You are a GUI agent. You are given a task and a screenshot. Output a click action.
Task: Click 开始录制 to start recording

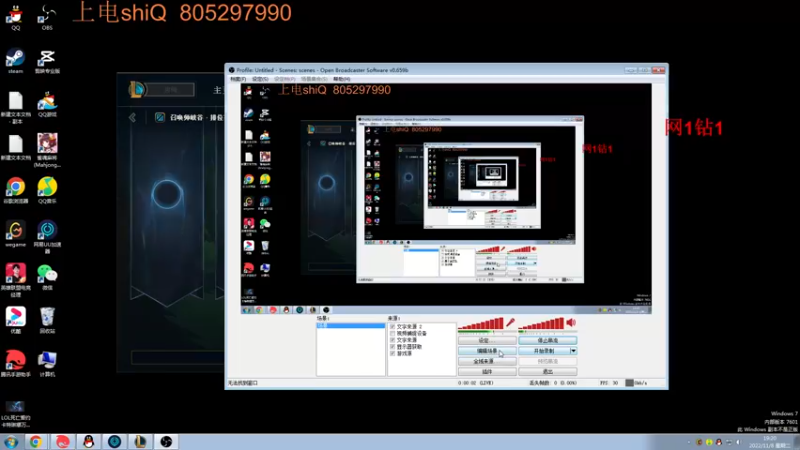click(x=544, y=351)
